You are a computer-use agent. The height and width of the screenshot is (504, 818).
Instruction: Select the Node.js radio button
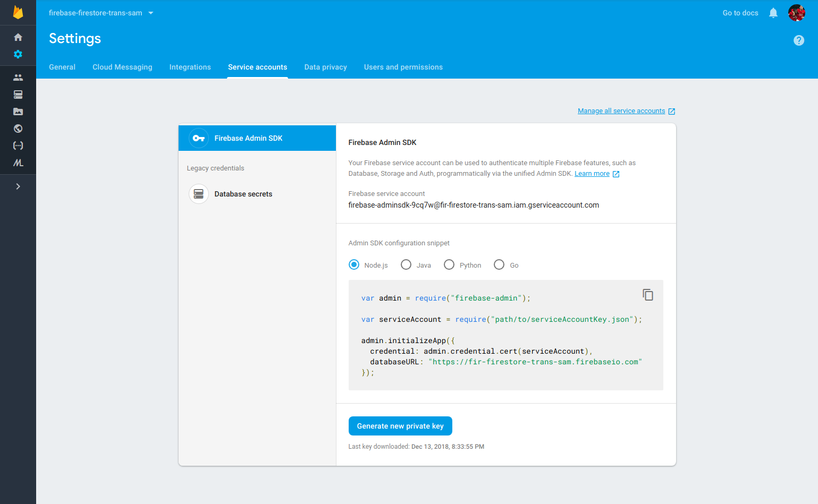354,264
